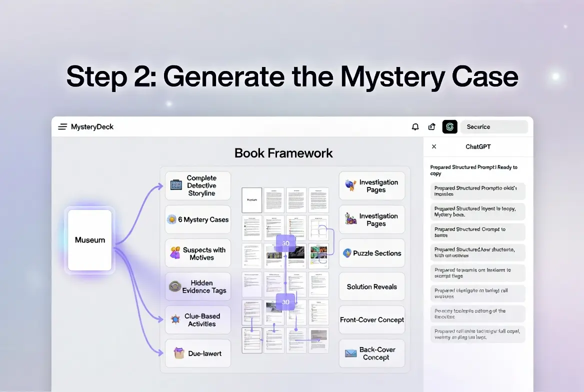
Task: Click the Hidden Evidence Tags icon
Action: (x=175, y=286)
